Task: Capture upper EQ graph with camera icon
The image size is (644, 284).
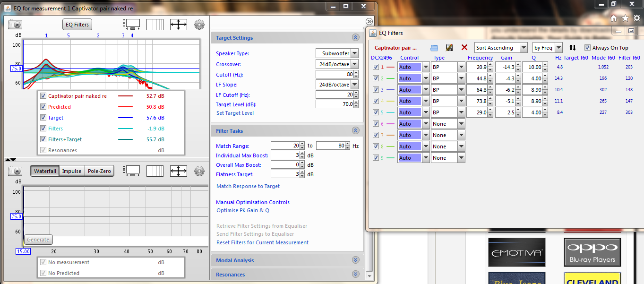Action: [15, 25]
